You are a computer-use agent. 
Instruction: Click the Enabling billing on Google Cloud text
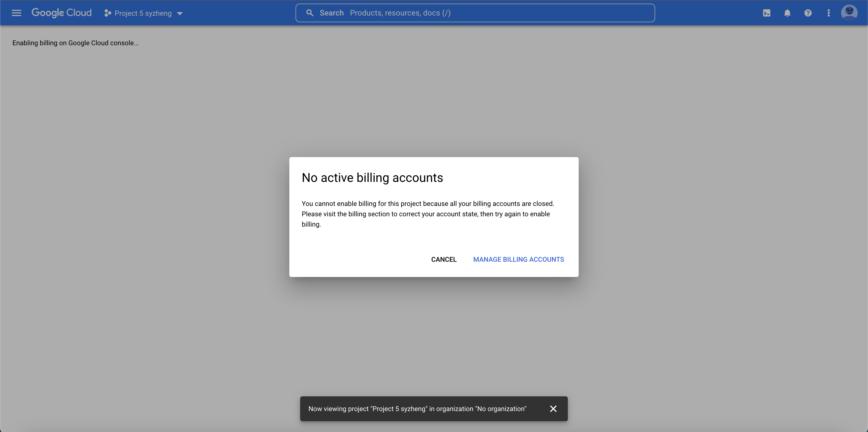75,43
